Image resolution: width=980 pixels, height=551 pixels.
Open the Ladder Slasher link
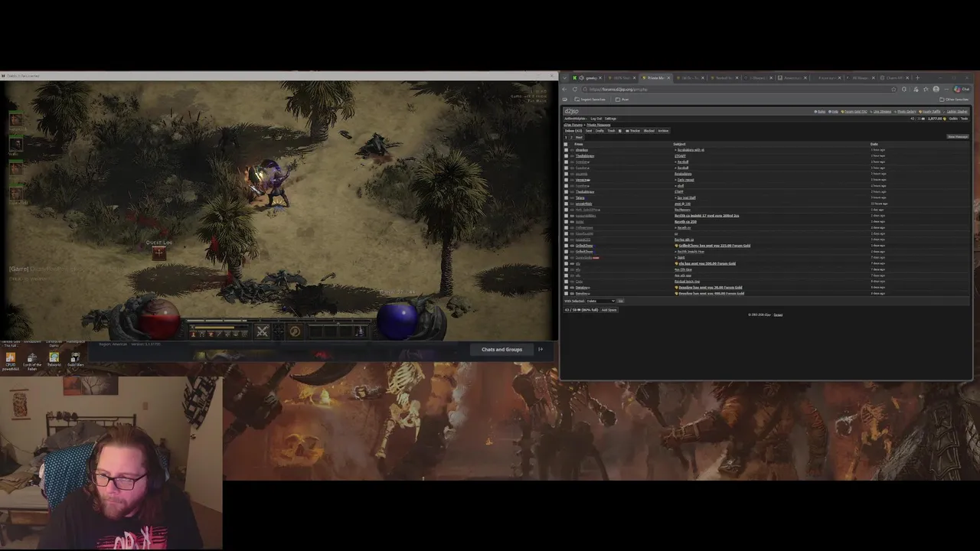955,112
